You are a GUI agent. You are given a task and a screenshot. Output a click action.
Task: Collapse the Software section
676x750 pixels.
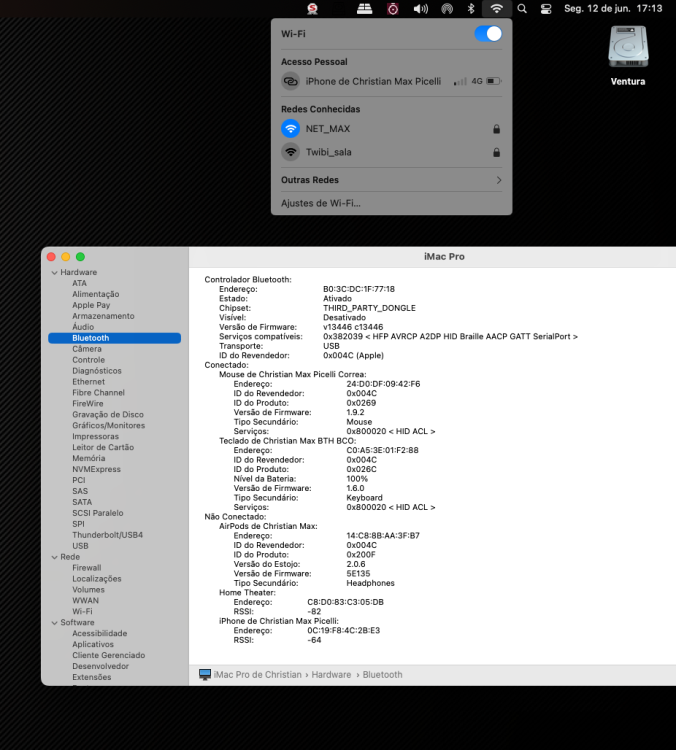[x=54, y=622]
